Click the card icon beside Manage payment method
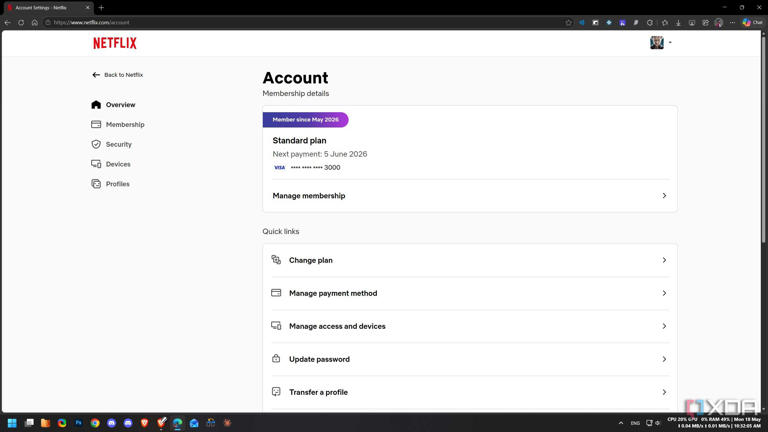This screenshot has height=432, width=768. (276, 293)
